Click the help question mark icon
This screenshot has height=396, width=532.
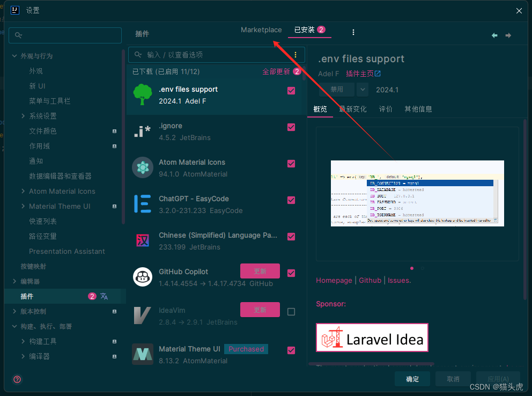click(17, 379)
